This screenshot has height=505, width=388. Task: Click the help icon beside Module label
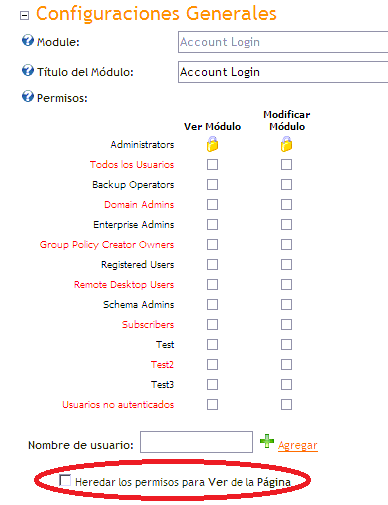point(28,41)
